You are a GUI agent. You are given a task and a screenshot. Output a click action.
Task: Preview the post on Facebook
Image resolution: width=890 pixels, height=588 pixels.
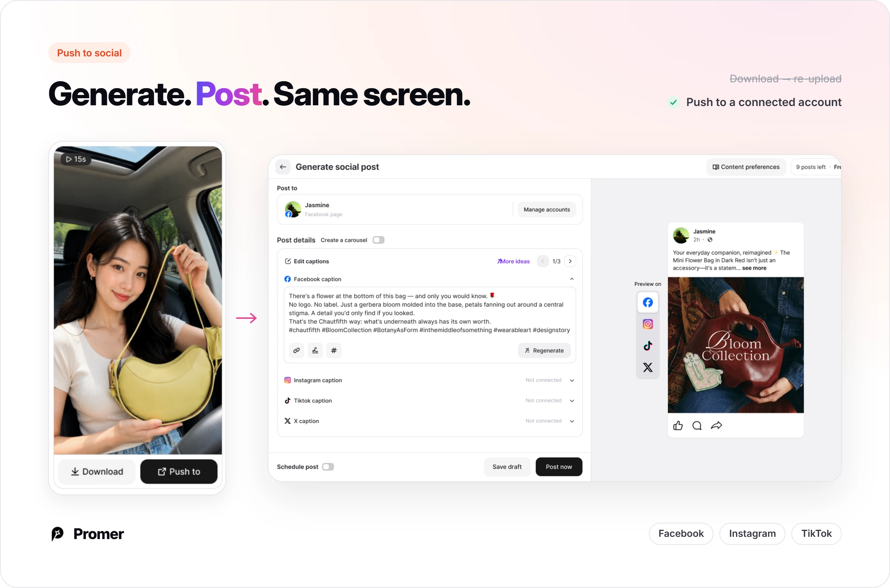coord(648,302)
